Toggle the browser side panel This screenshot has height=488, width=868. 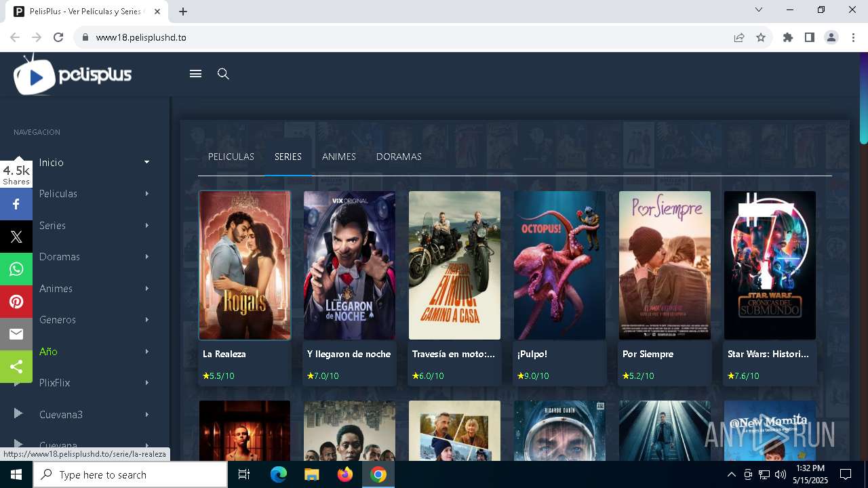[810, 37]
